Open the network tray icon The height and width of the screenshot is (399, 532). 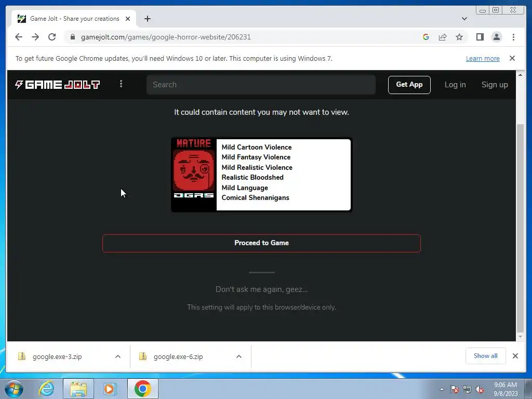467,389
